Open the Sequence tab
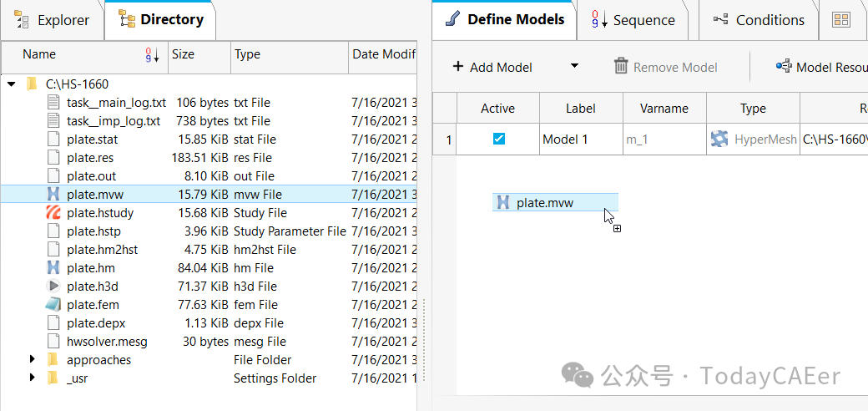The height and width of the screenshot is (411, 868). (633, 21)
